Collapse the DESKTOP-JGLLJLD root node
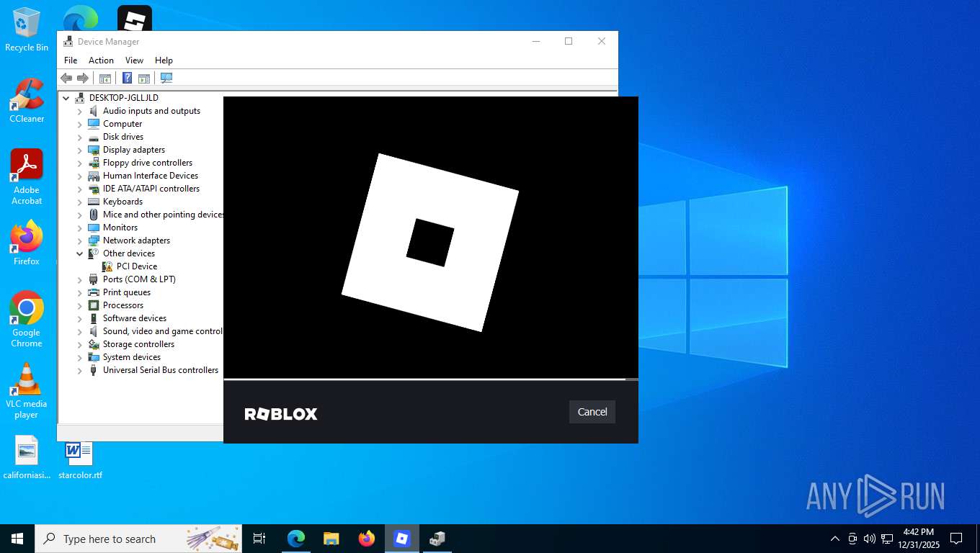The image size is (980, 553). [66, 98]
